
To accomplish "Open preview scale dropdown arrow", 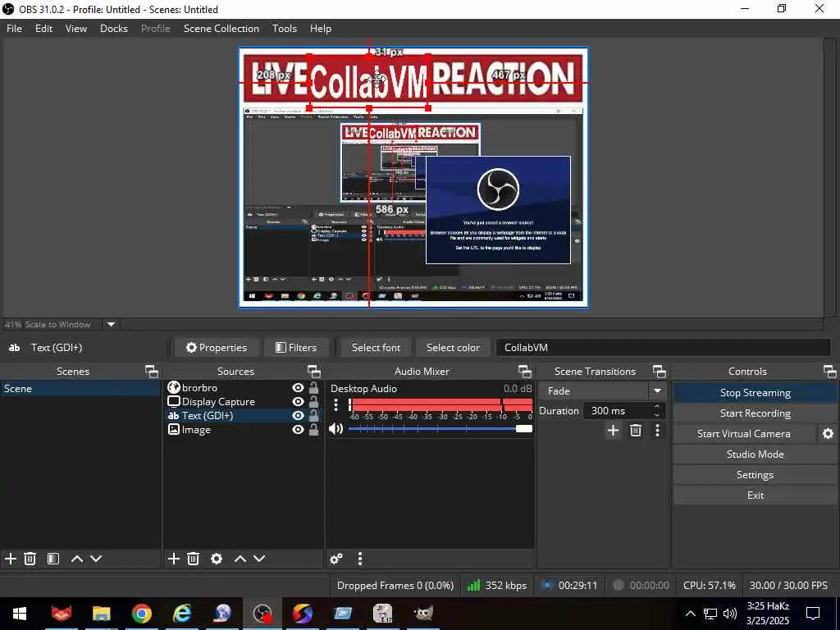I will (111, 324).
